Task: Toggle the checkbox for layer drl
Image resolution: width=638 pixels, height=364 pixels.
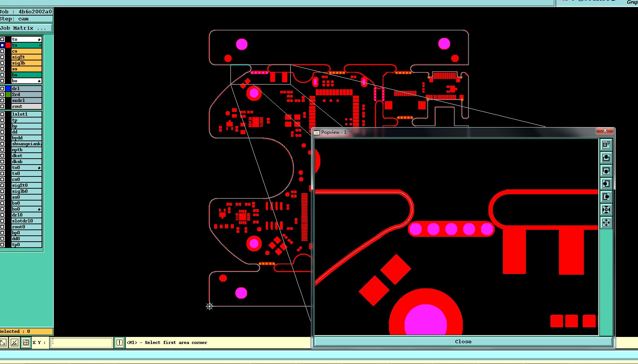Action: coord(2,89)
